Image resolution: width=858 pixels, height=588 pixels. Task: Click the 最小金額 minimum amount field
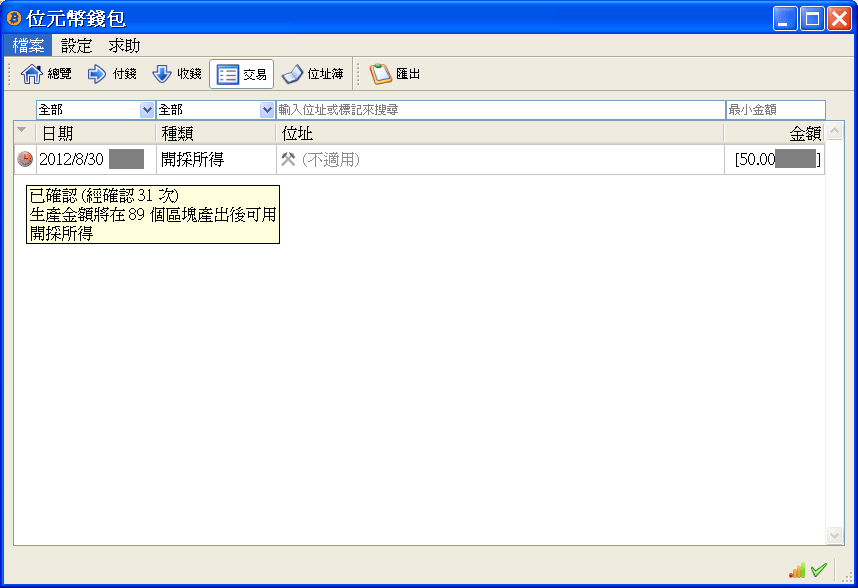point(775,109)
